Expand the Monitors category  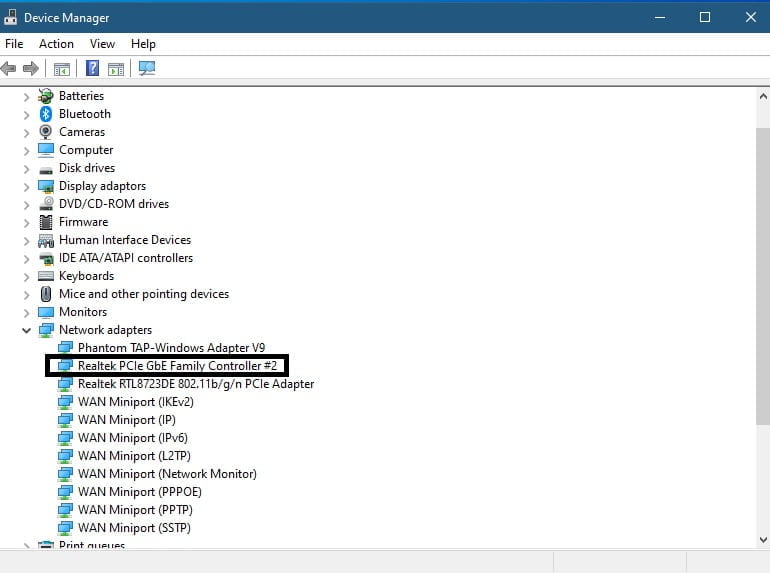pos(27,312)
